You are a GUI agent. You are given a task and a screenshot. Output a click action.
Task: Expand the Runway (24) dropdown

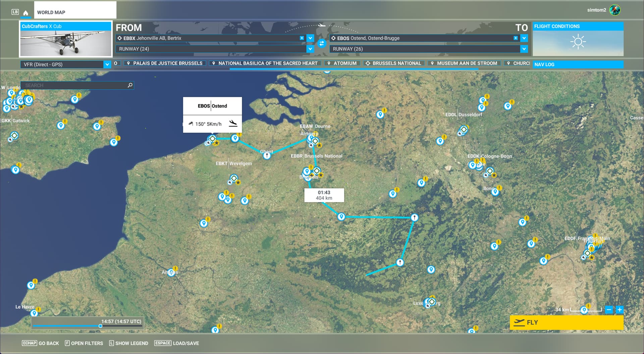pyautogui.click(x=310, y=49)
